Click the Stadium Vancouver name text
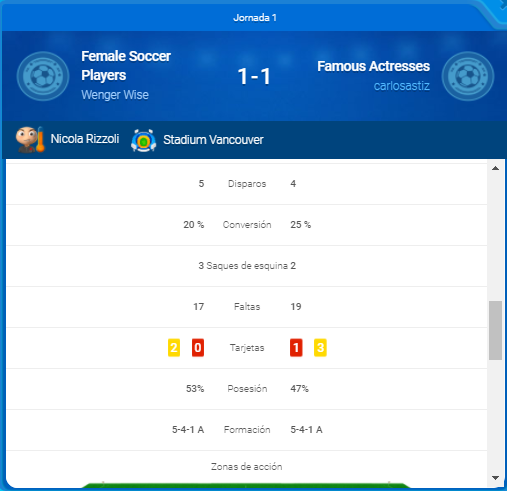 [213, 140]
